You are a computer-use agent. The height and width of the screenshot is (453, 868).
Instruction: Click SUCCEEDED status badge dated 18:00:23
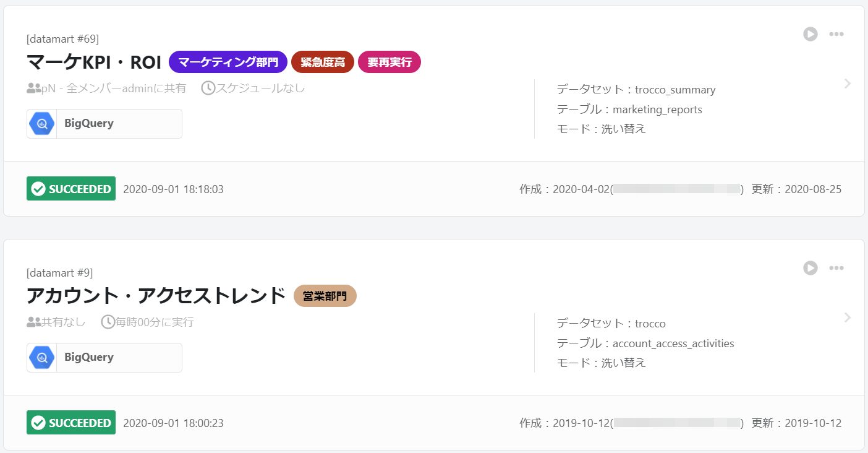pos(71,423)
